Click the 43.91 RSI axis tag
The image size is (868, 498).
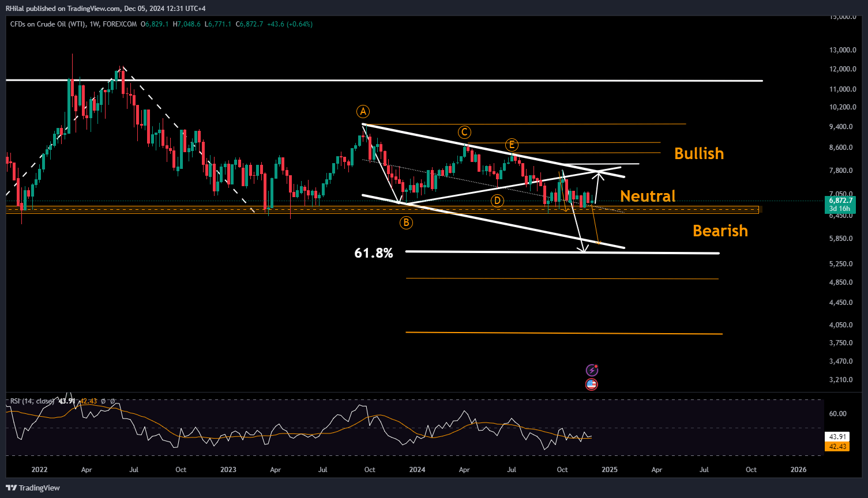click(x=837, y=437)
